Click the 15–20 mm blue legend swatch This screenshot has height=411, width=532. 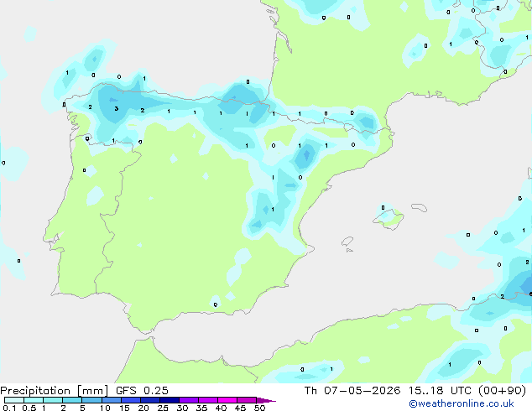pos(130,400)
